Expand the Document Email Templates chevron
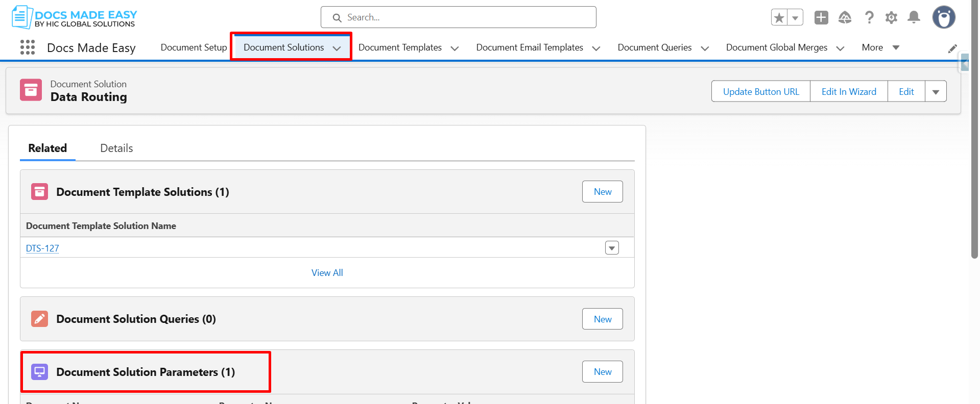 point(596,48)
